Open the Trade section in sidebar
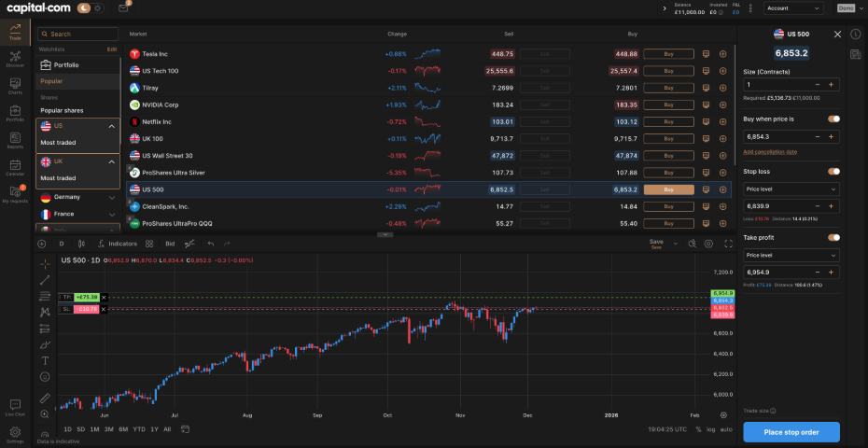Image resolution: width=868 pixels, height=448 pixels. [15, 32]
